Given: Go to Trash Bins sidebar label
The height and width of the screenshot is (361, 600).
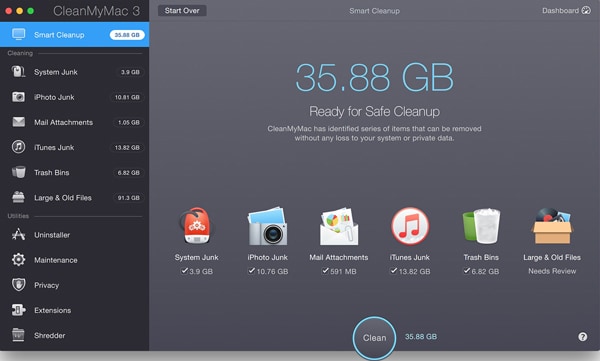Looking at the screenshot, I should pyautogui.click(x=52, y=173).
